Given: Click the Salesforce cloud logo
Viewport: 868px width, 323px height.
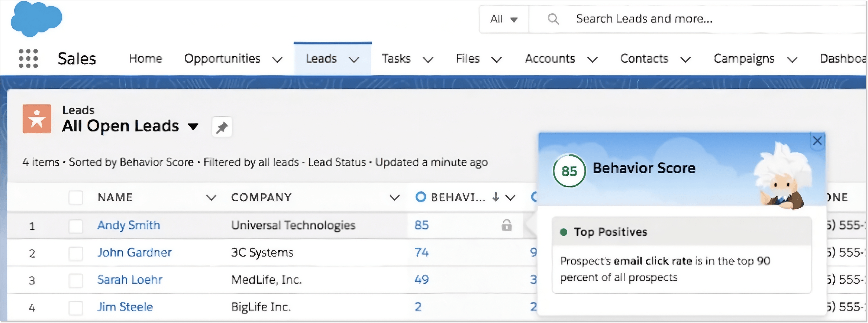Looking at the screenshot, I should pos(36,19).
